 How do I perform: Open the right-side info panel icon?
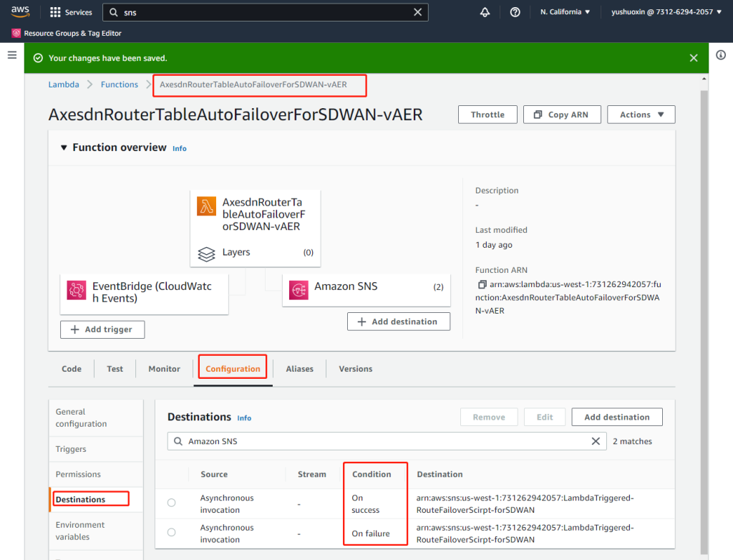(x=721, y=55)
